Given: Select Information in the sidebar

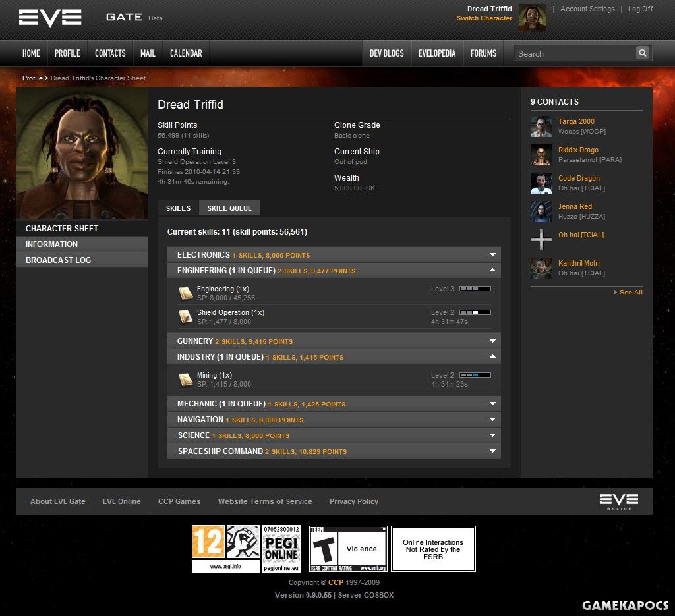Looking at the screenshot, I should pyautogui.click(x=82, y=244).
